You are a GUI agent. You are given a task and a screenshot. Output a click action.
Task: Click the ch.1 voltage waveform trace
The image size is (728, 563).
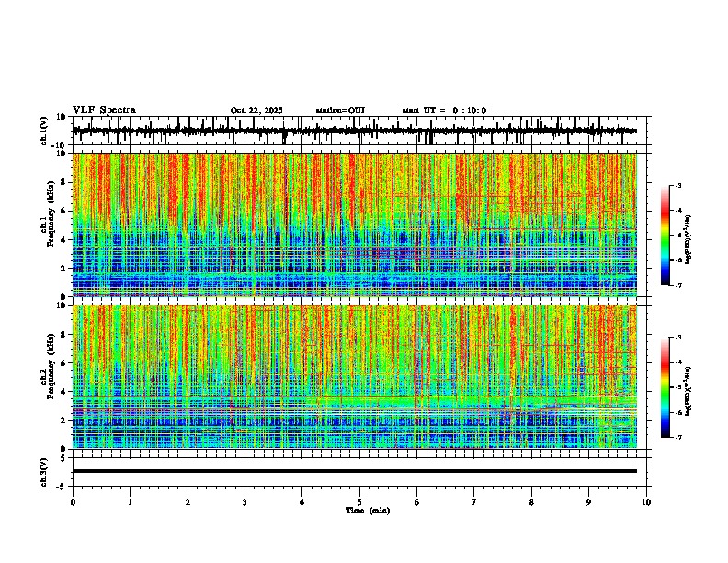coord(354,131)
